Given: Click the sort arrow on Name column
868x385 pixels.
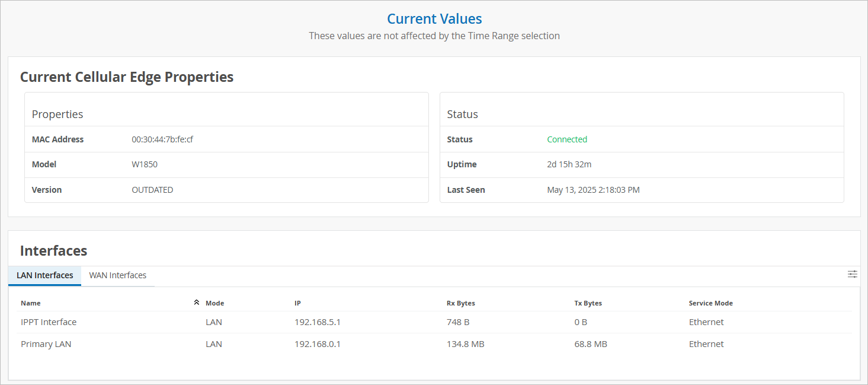Looking at the screenshot, I should pyautogui.click(x=197, y=303).
